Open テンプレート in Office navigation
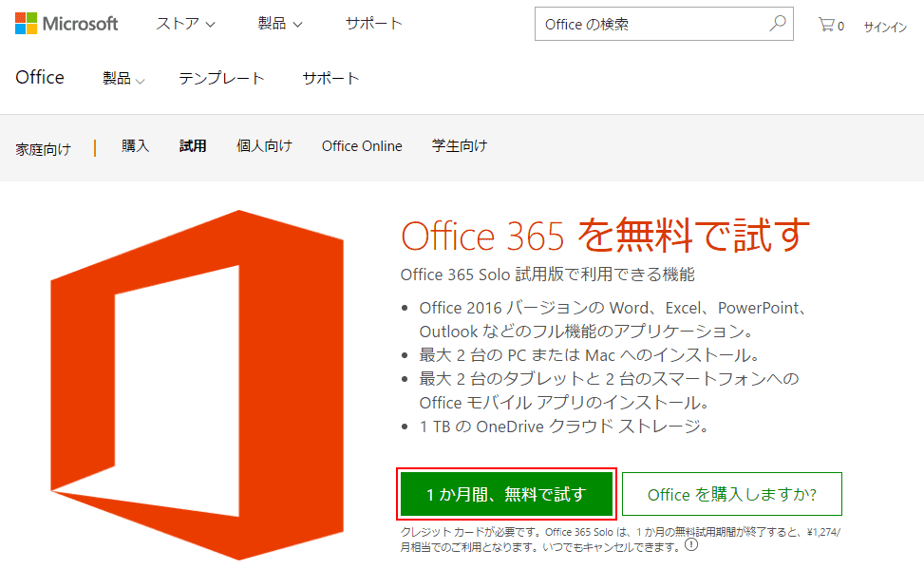 click(x=221, y=79)
